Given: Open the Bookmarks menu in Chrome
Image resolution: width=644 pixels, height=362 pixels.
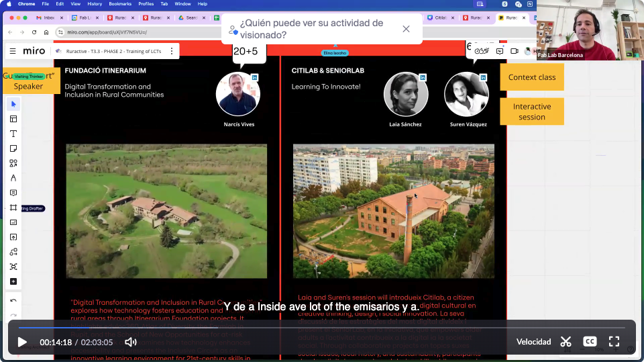Looking at the screenshot, I should click(120, 4).
